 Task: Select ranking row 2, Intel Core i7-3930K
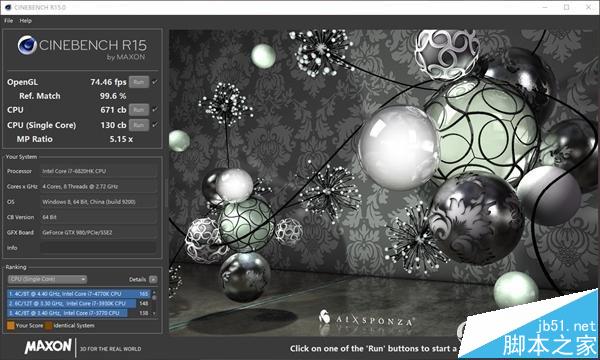click(x=78, y=303)
